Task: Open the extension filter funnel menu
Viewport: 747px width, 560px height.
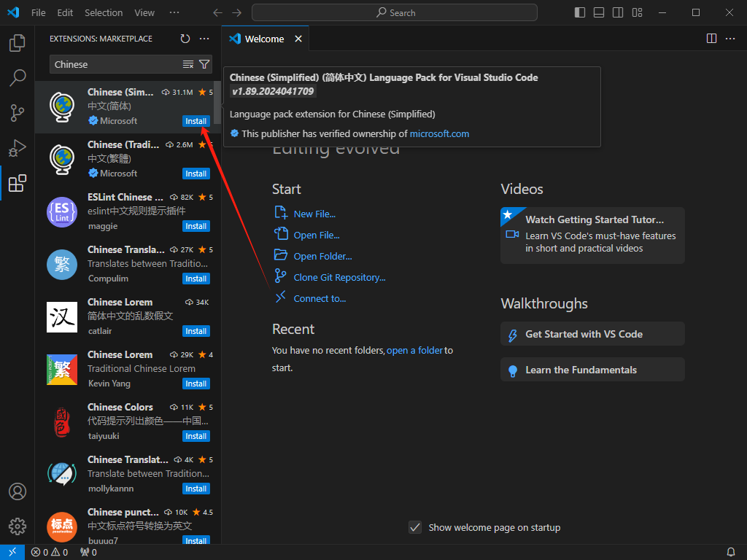Action: pyautogui.click(x=204, y=64)
